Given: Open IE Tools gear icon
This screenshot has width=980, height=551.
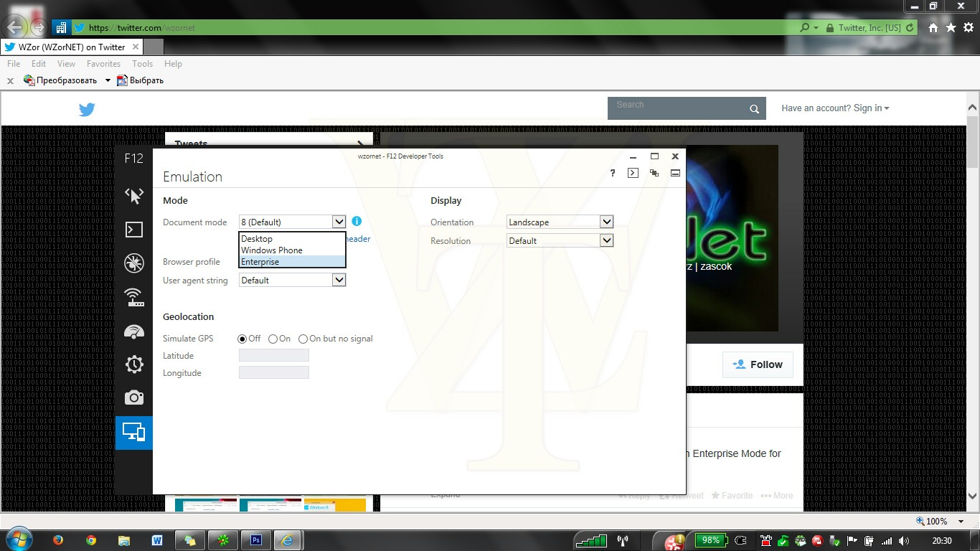Looking at the screenshot, I should click(968, 28).
